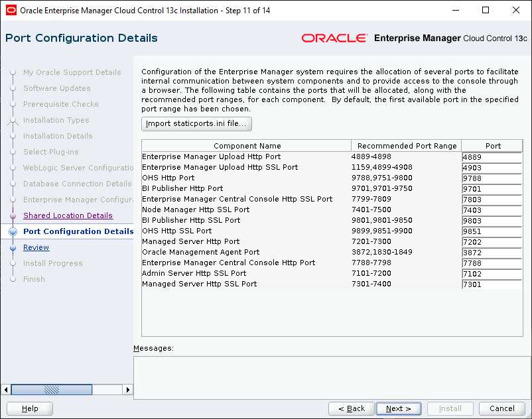Viewport: 532px width, 419px height.
Task: Click the sidebar scroll left arrow
Action: [x=6, y=390]
